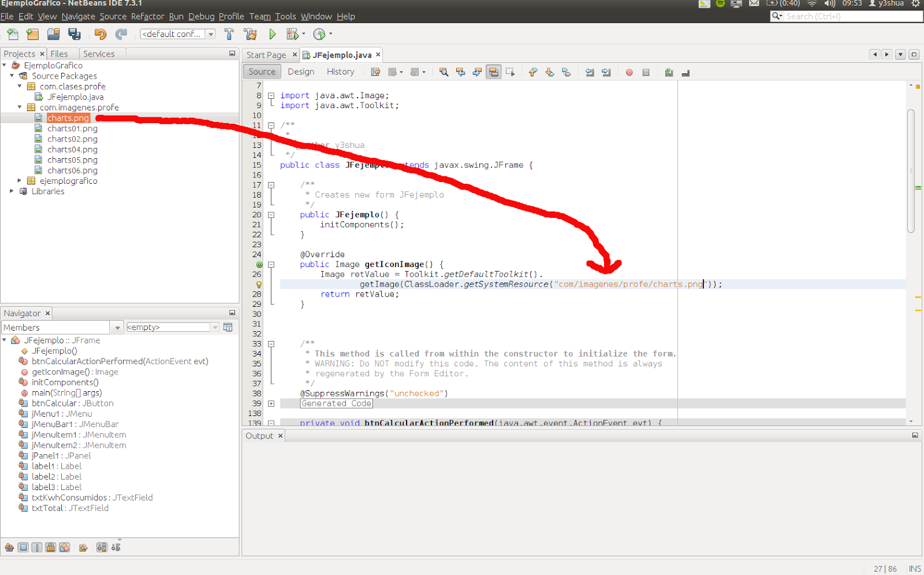Enable rectangular selection mode
924x575 pixels.
pos(511,72)
